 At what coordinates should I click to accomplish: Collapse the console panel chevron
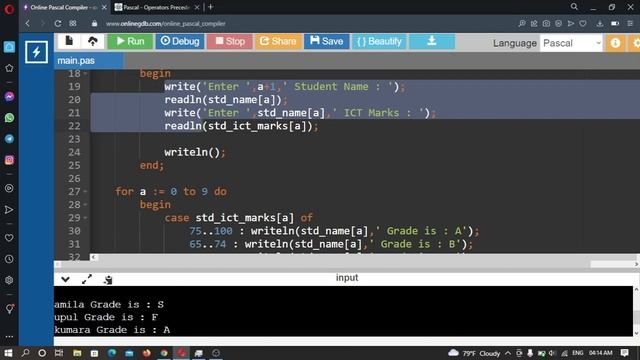click(65, 280)
